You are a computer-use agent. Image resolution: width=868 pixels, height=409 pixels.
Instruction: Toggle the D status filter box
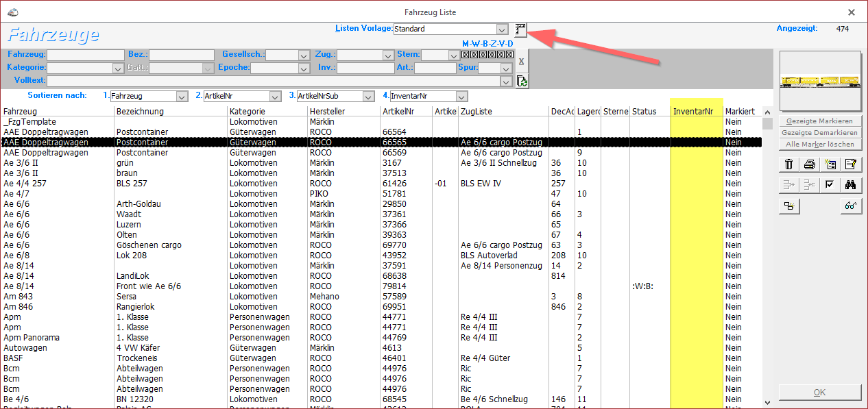tap(509, 54)
